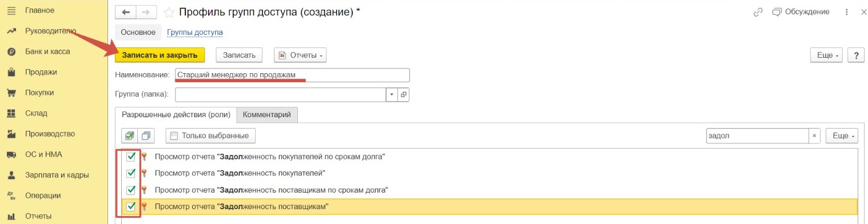Switch to the Комментарий tab
This screenshot has width=868, height=224.
click(x=267, y=115)
